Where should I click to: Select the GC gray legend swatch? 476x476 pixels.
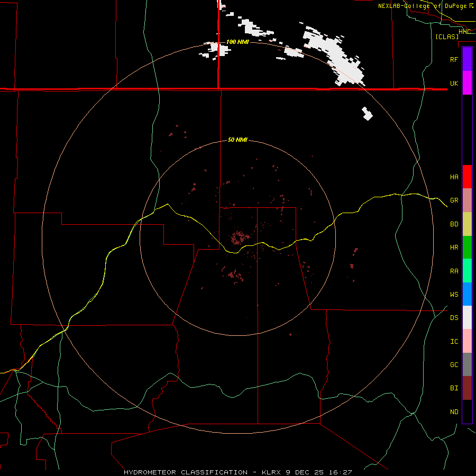point(467,364)
